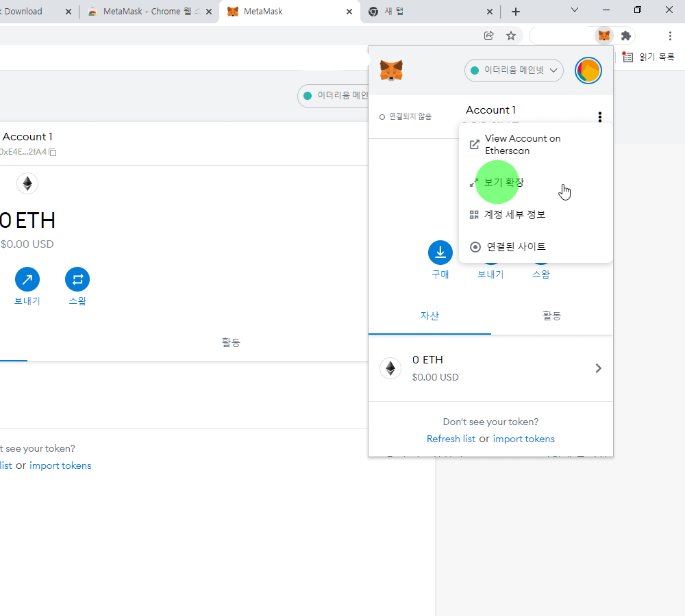Click the colorful account avatar circle
The image size is (685, 616).
[x=588, y=70]
